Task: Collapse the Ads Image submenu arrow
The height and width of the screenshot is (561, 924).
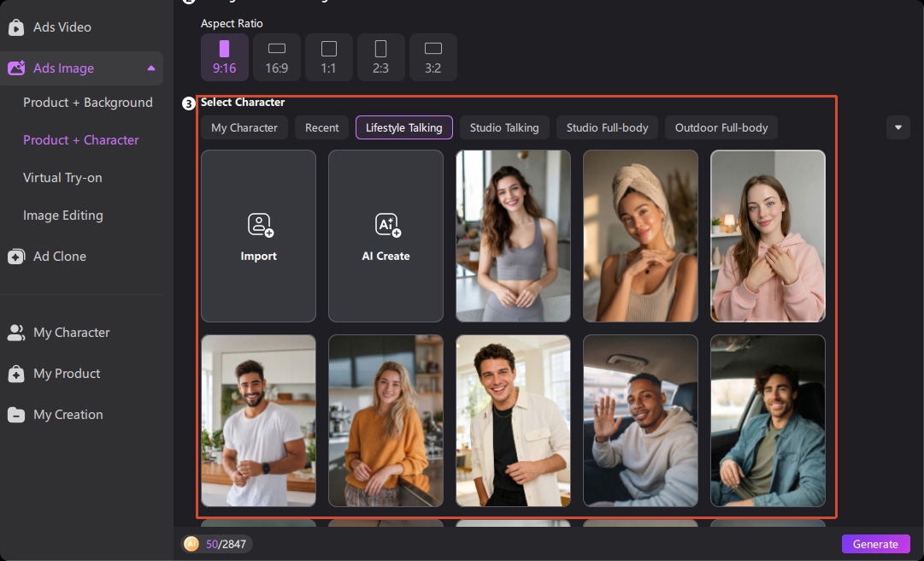Action: 150,68
